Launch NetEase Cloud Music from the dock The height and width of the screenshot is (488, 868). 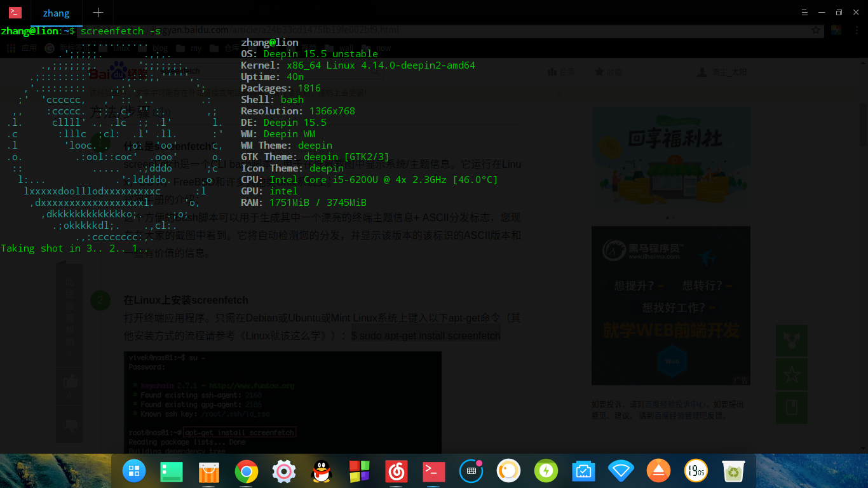point(397,471)
